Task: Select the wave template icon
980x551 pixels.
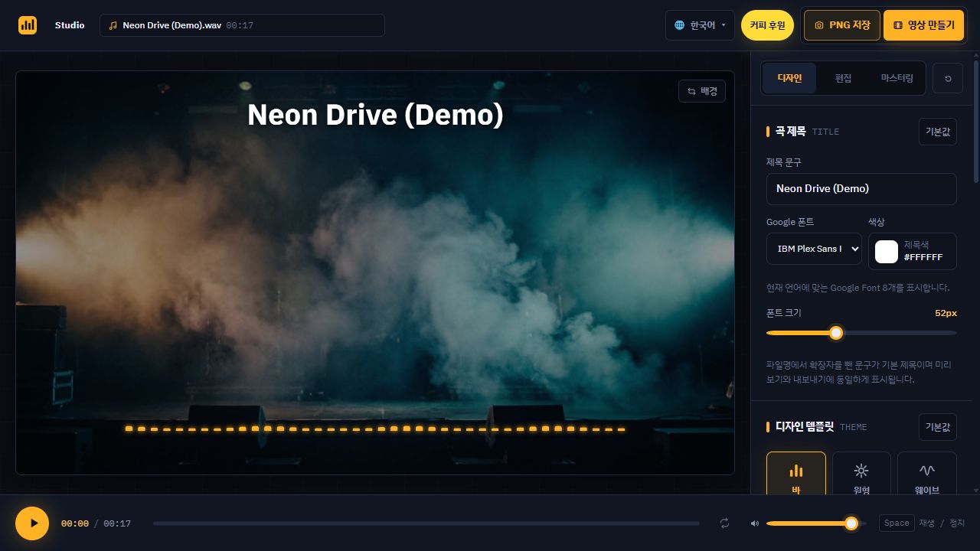Action: click(x=927, y=471)
